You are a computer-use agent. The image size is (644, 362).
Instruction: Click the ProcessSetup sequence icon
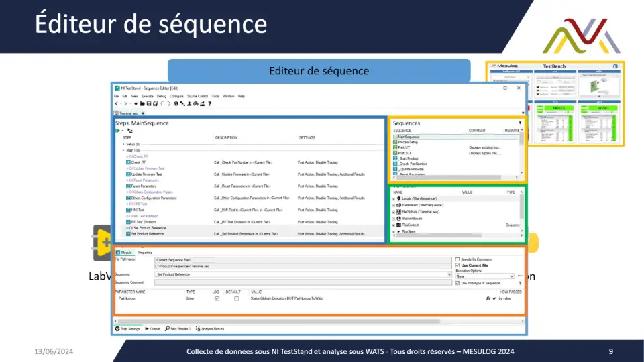coord(395,142)
